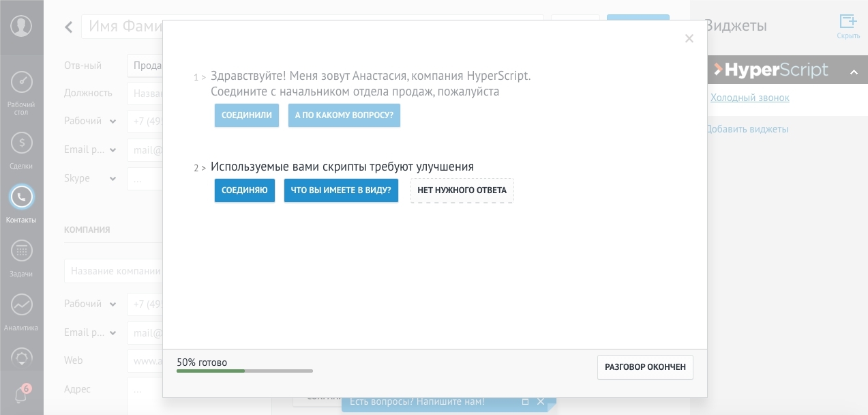Open the Сделки deals icon

click(x=21, y=143)
